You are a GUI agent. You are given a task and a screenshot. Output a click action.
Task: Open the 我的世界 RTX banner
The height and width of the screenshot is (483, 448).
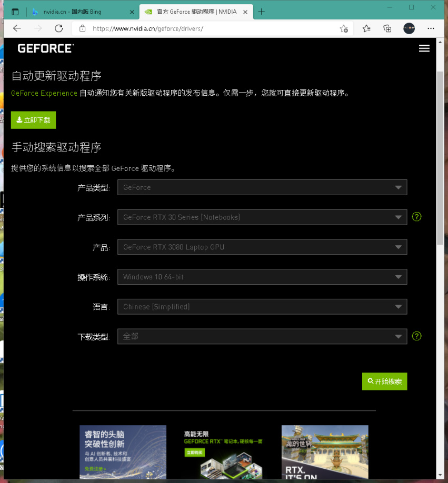(x=325, y=452)
